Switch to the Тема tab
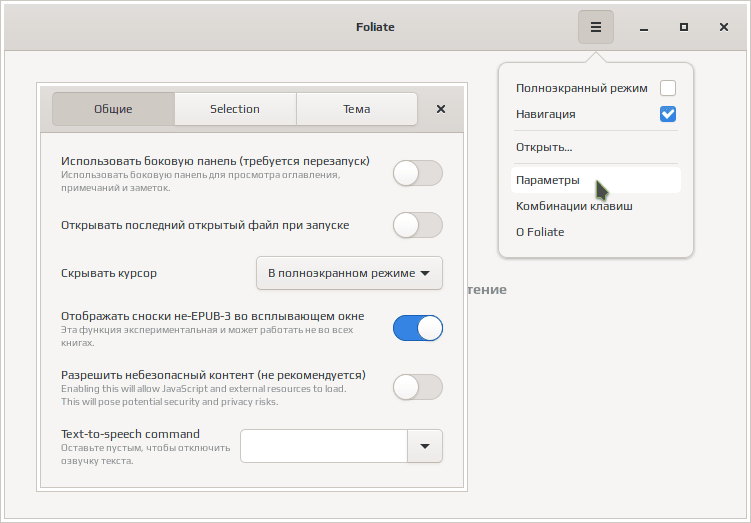 click(x=356, y=109)
